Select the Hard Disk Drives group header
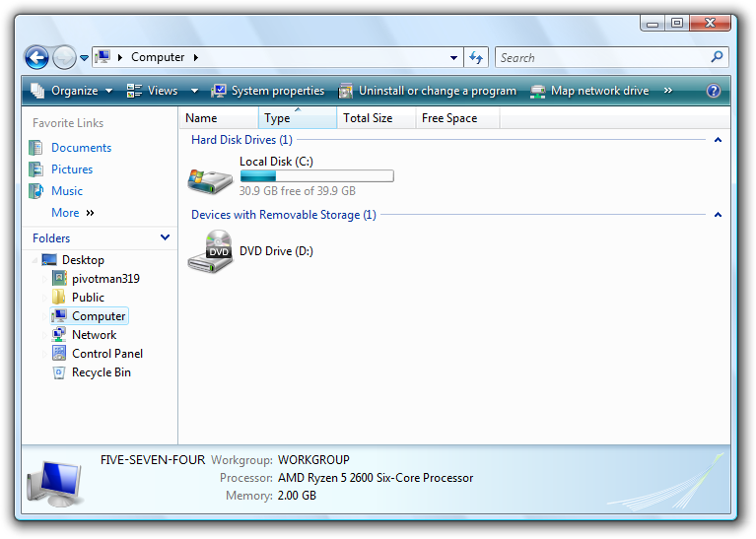Screen dimensions: 756x539 point(241,140)
